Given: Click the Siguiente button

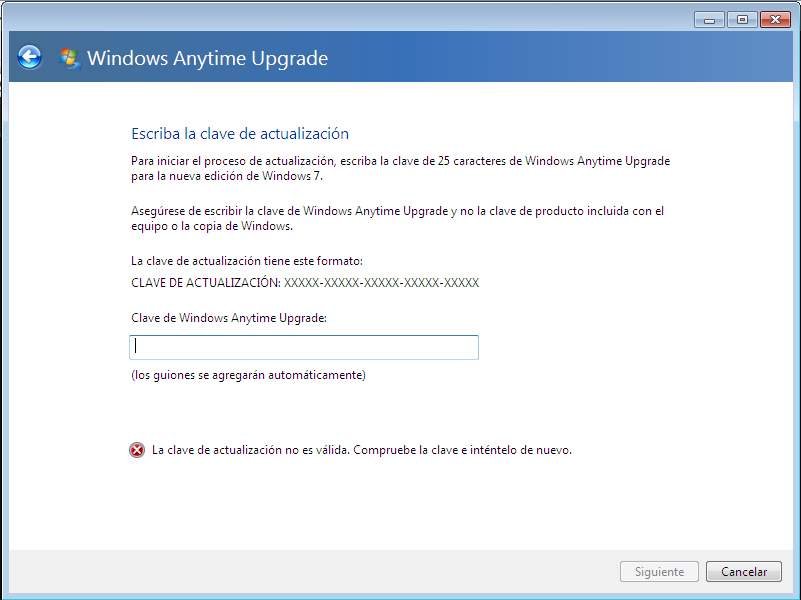Looking at the screenshot, I should [x=659, y=571].
